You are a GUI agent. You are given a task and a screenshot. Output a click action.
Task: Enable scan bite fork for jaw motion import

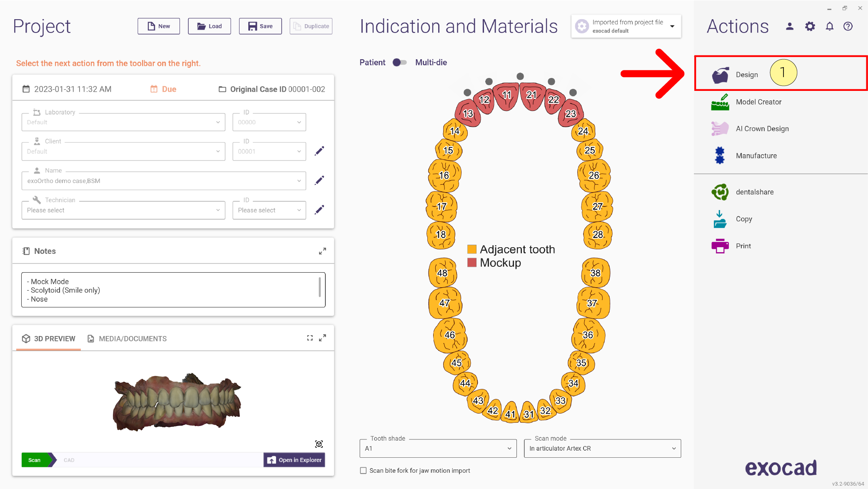pos(363,471)
